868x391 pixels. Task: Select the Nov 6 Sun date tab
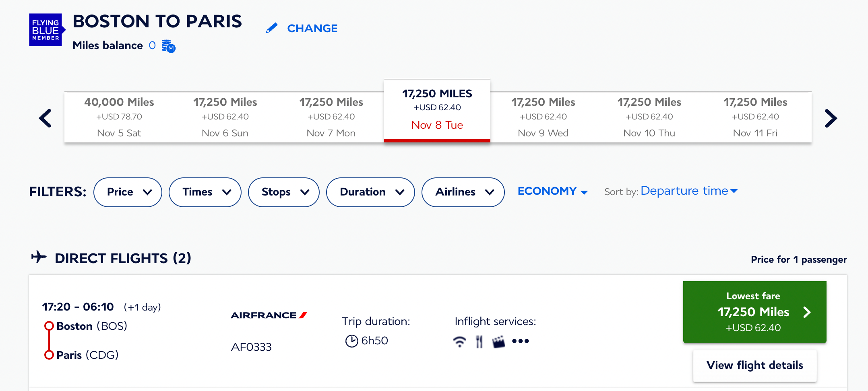click(225, 117)
